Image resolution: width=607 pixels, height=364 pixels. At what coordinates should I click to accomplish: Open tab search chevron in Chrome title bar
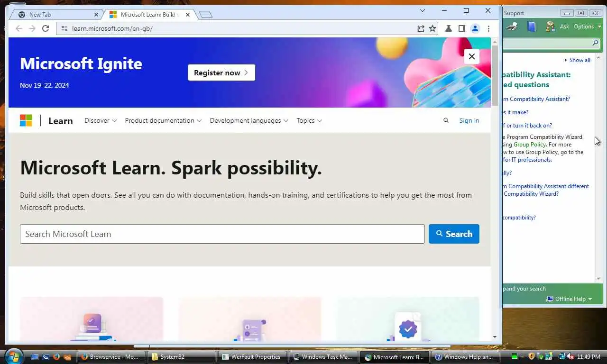click(x=423, y=10)
